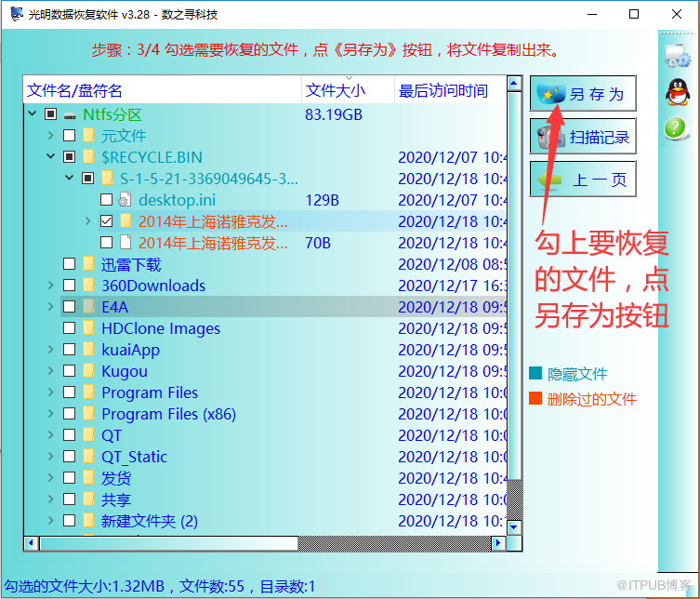The height and width of the screenshot is (599, 700).
Task: Click the file icon beside desktop.ini
Action: (125, 200)
